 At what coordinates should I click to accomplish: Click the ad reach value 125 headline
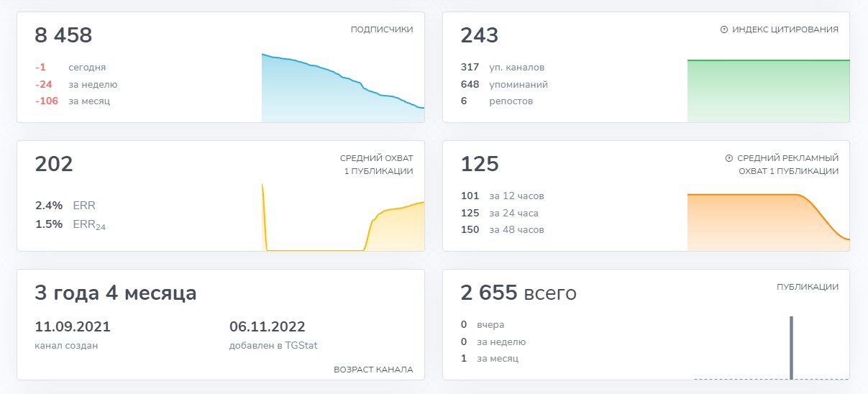pos(480,164)
